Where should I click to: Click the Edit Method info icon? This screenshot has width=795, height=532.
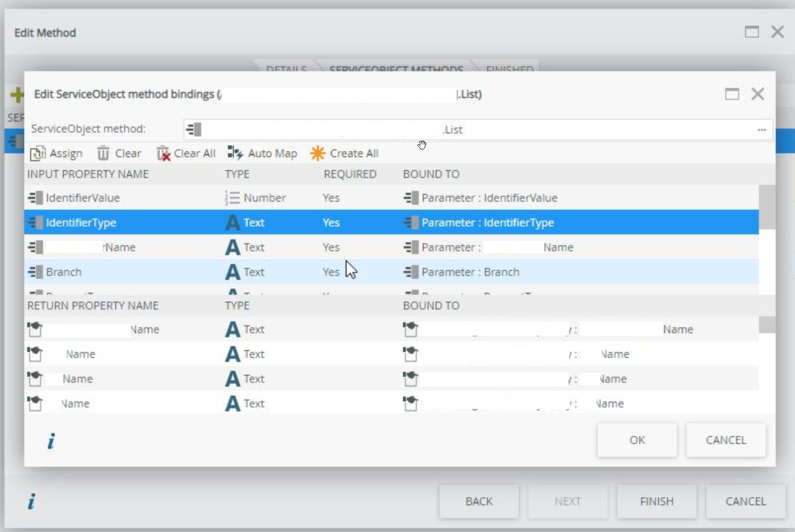click(32, 502)
